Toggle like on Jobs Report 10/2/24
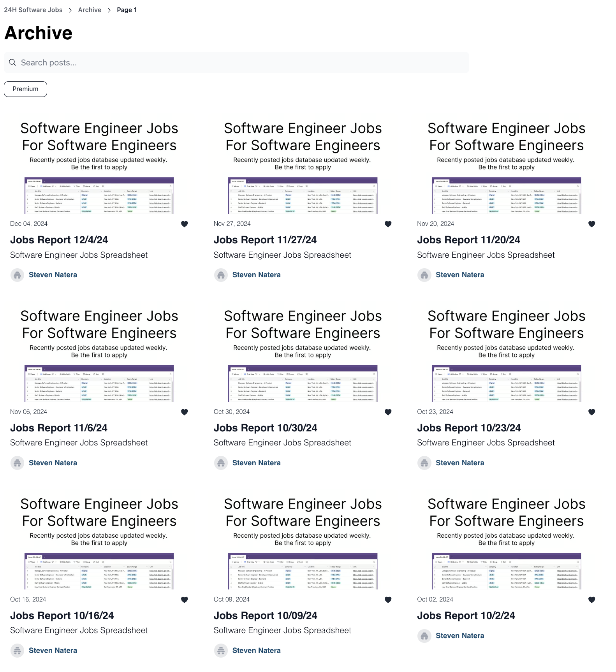This screenshot has height=672, width=616. (x=591, y=600)
